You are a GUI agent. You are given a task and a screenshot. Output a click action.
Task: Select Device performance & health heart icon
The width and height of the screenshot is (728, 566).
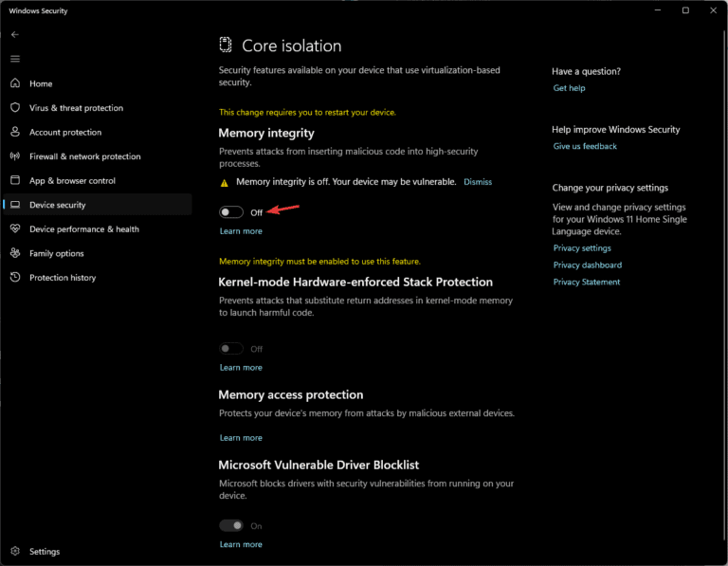15,228
